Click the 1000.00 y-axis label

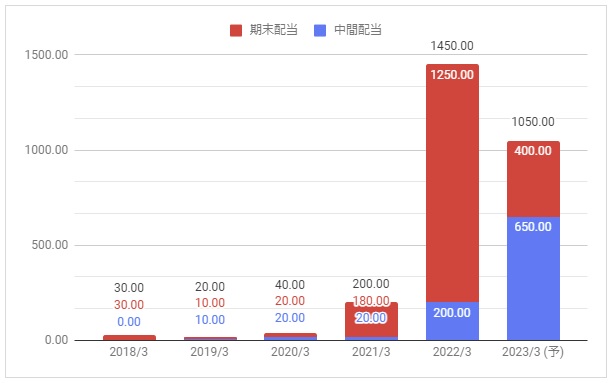(x=46, y=150)
